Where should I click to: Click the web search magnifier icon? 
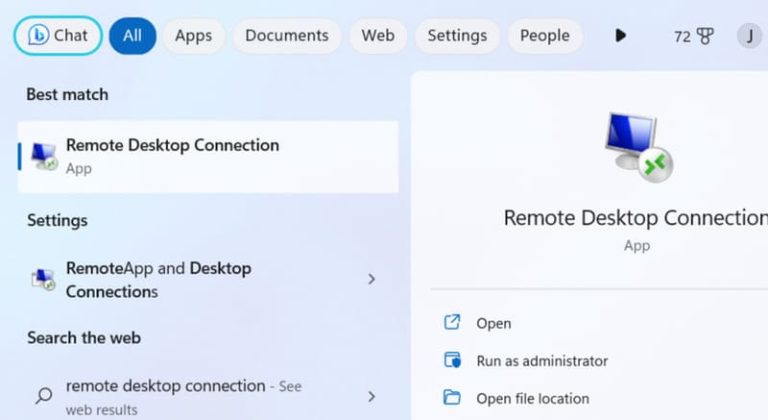point(44,395)
